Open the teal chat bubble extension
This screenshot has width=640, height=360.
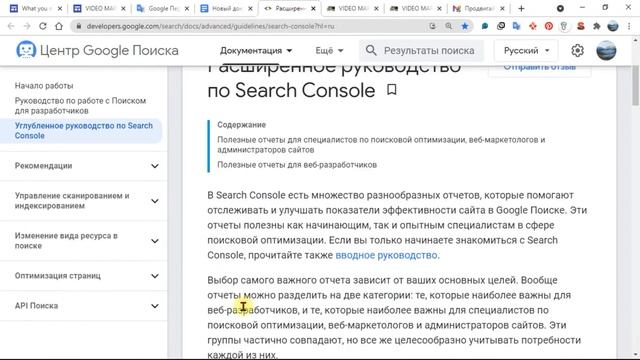[485, 26]
